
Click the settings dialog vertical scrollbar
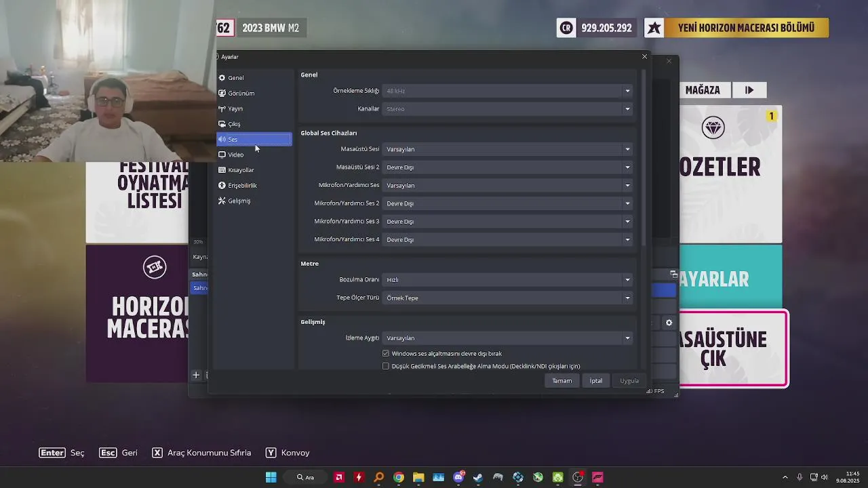tap(644, 157)
